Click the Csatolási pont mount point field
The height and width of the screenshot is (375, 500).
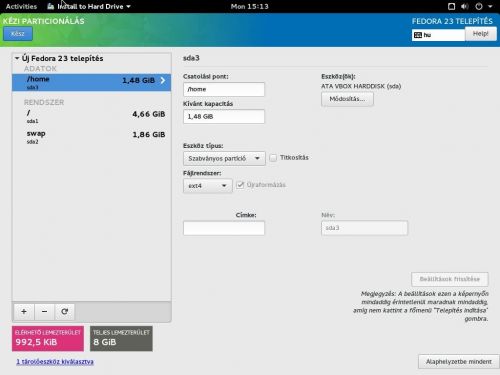(x=224, y=89)
